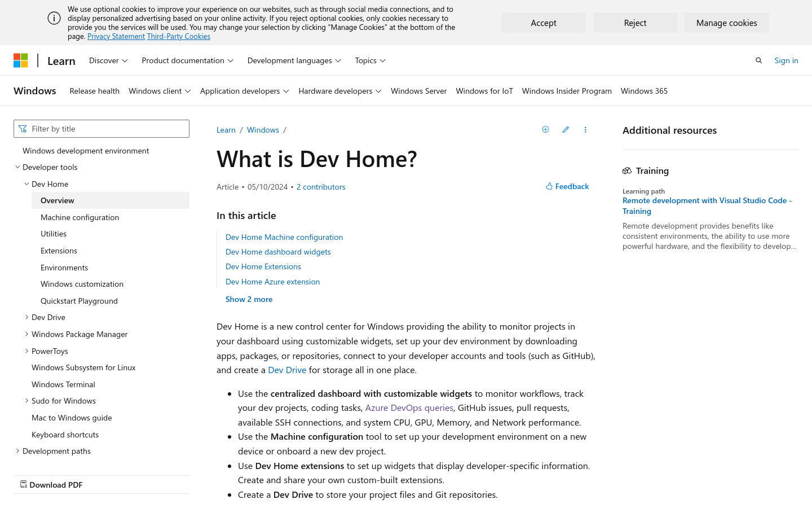The height and width of the screenshot is (508, 812).
Task: Select Windows Terminal in the sidebar
Action: [63, 384]
